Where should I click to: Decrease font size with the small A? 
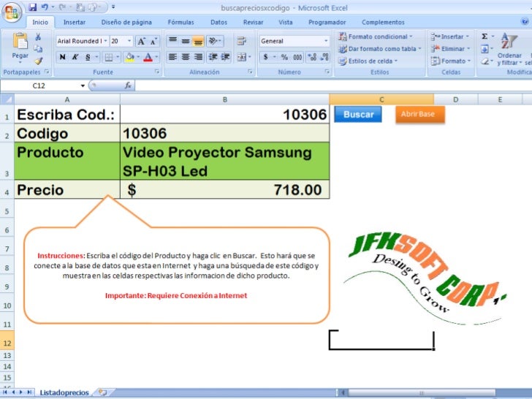pos(153,42)
